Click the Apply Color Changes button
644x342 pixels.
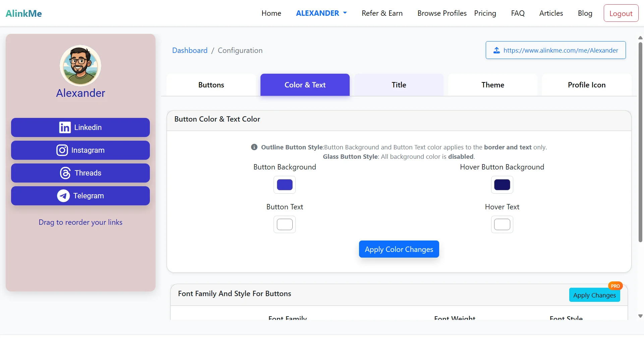pyautogui.click(x=399, y=249)
